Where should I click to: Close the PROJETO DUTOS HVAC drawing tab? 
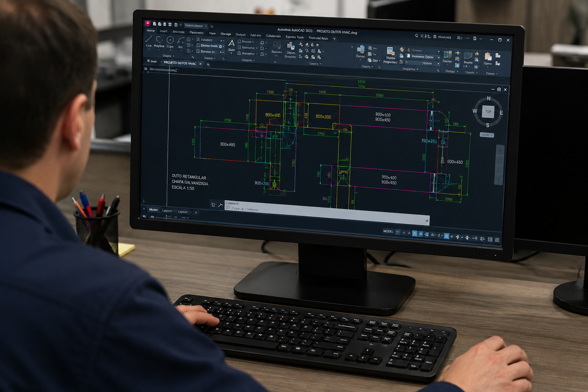coord(200,64)
